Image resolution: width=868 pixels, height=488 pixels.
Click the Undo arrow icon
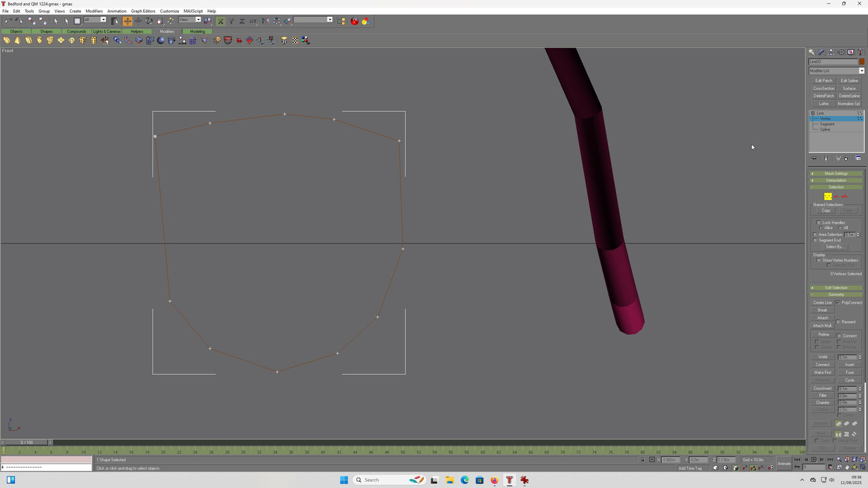tap(8, 21)
